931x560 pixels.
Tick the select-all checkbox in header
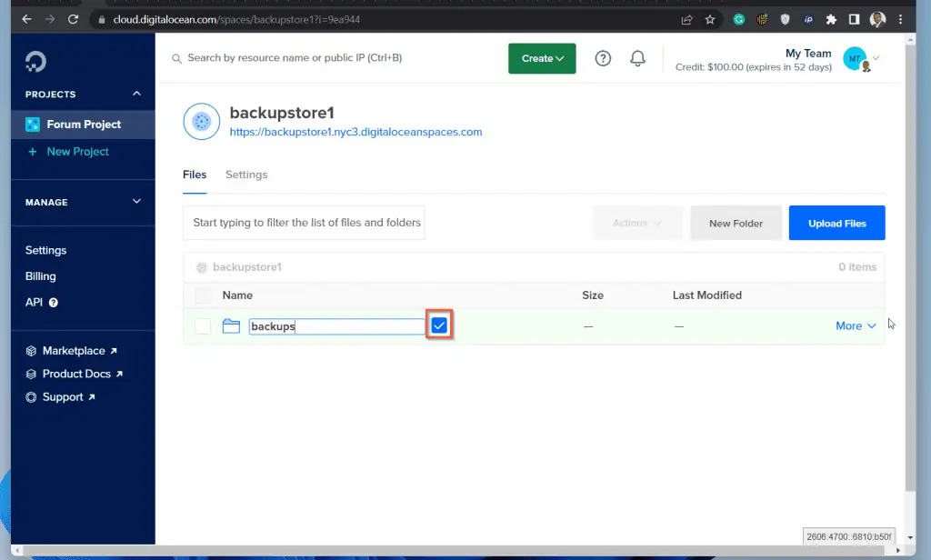click(x=203, y=295)
